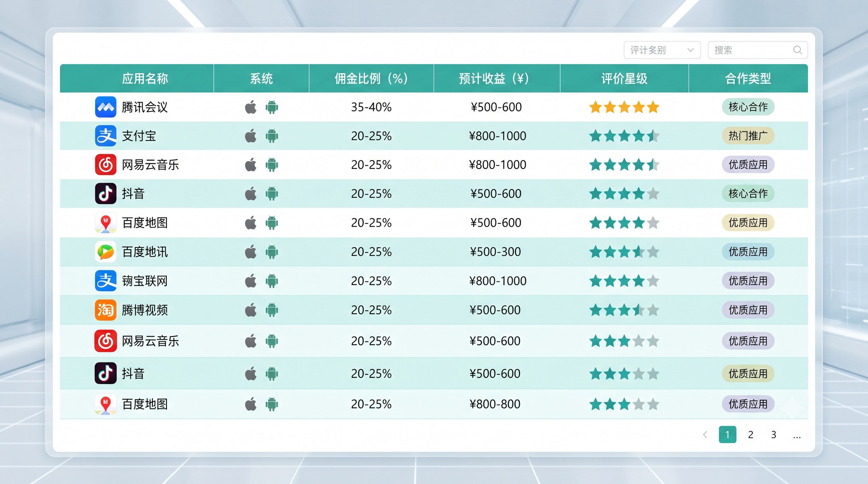
Task: Click Android icon in 腾博视频 row
Action: tap(272, 310)
